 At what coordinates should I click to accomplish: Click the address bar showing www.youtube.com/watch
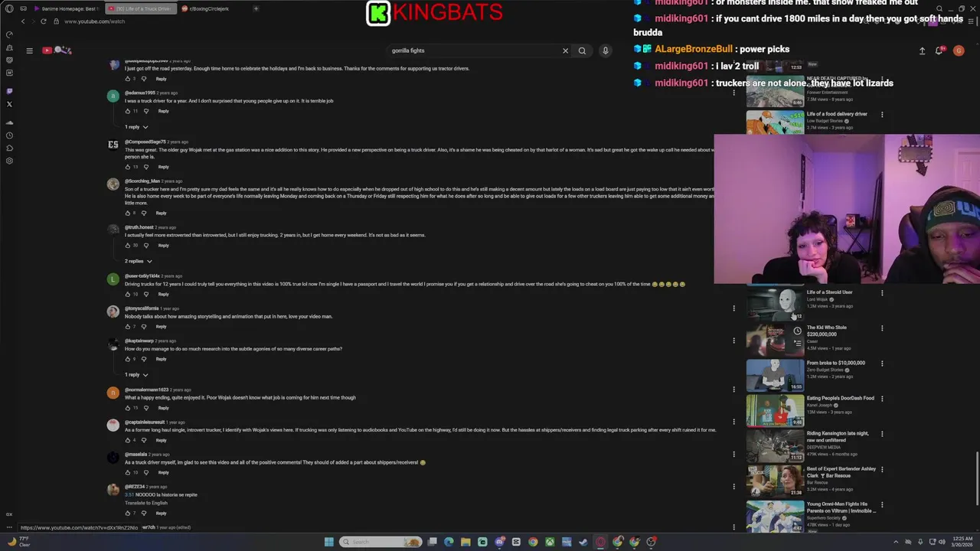click(x=94, y=21)
